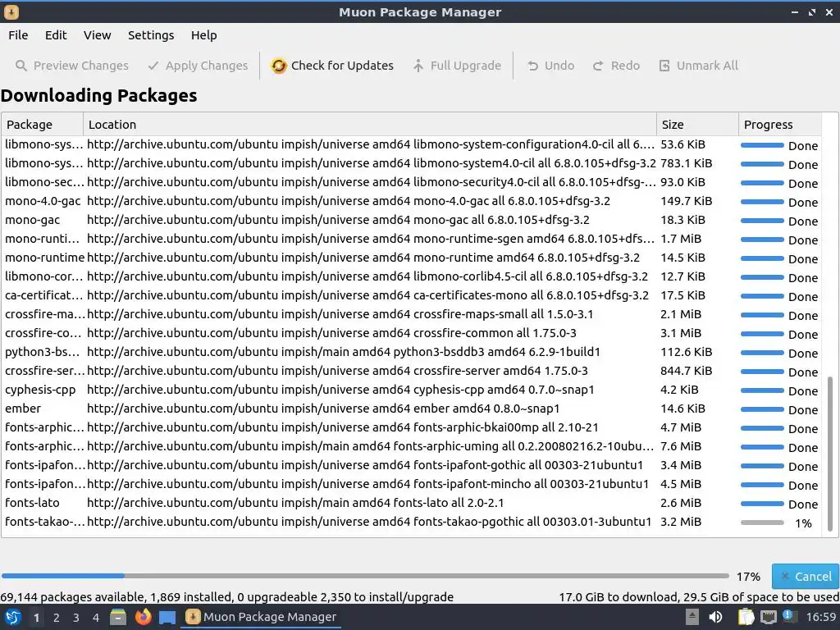Image resolution: width=840 pixels, height=630 pixels.
Task: Open the View menu
Action: tap(97, 35)
